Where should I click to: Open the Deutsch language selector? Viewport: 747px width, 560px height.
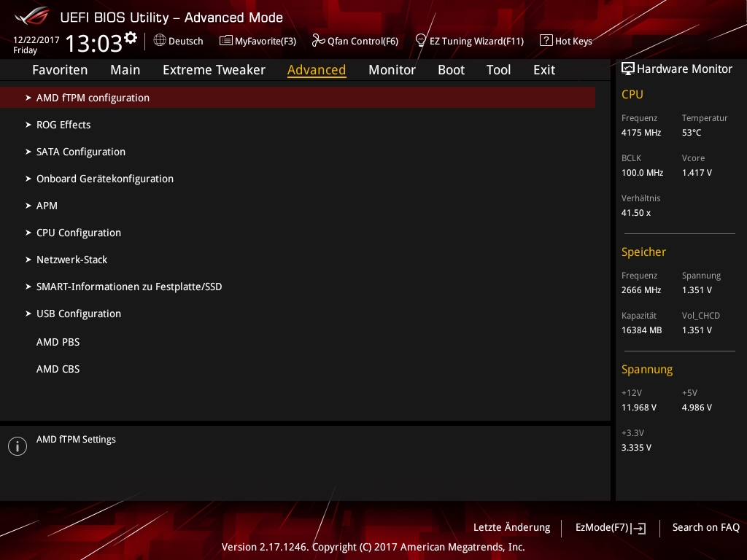[179, 41]
